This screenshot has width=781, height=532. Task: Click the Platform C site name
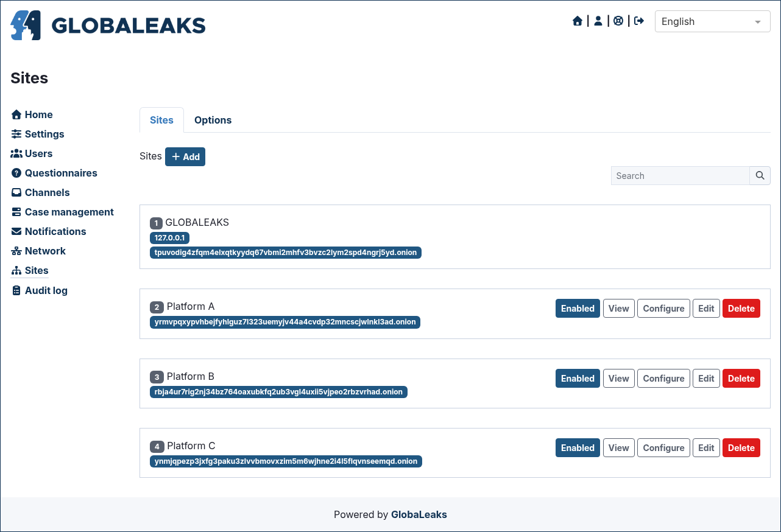[x=191, y=446]
